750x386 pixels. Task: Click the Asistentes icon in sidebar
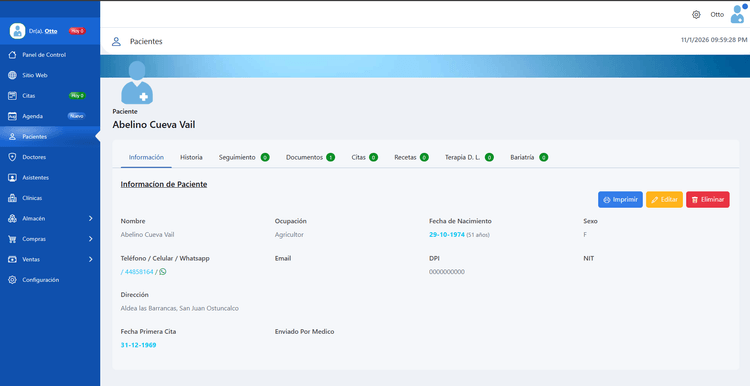[13, 177]
